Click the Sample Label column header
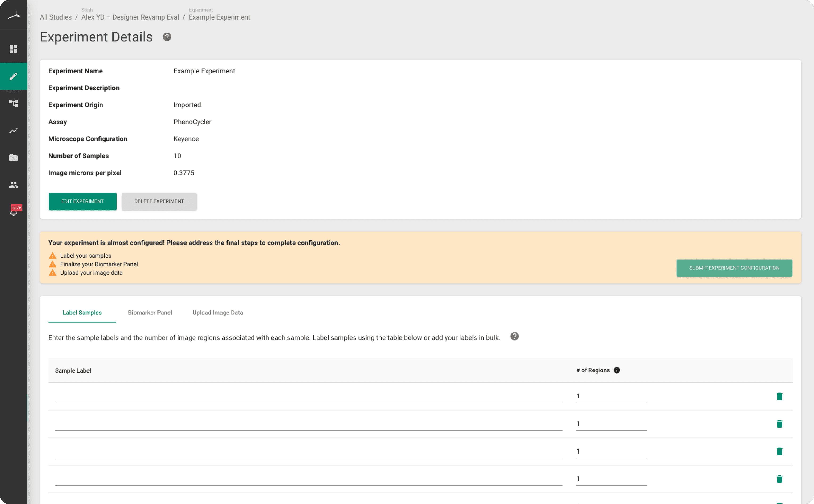The width and height of the screenshot is (814, 504). click(x=73, y=370)
